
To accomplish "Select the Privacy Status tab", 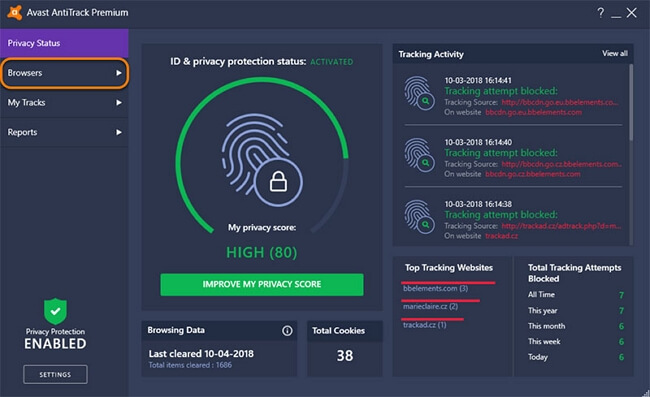I will 64,43.
